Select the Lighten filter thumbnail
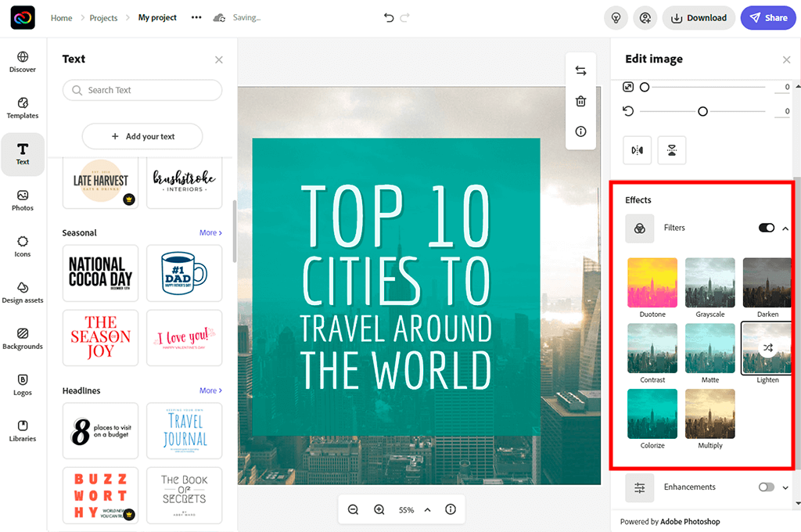The image size is (801, 532). (767, 348)
